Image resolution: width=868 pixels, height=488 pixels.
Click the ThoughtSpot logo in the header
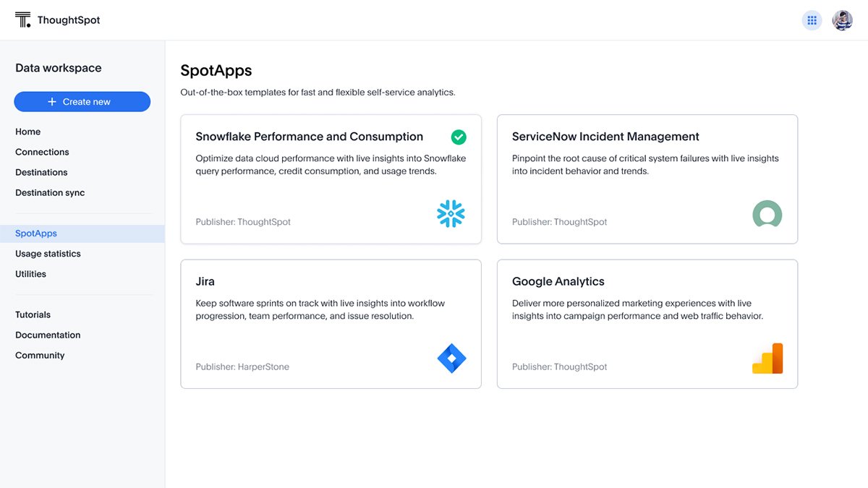click(57, 20)
